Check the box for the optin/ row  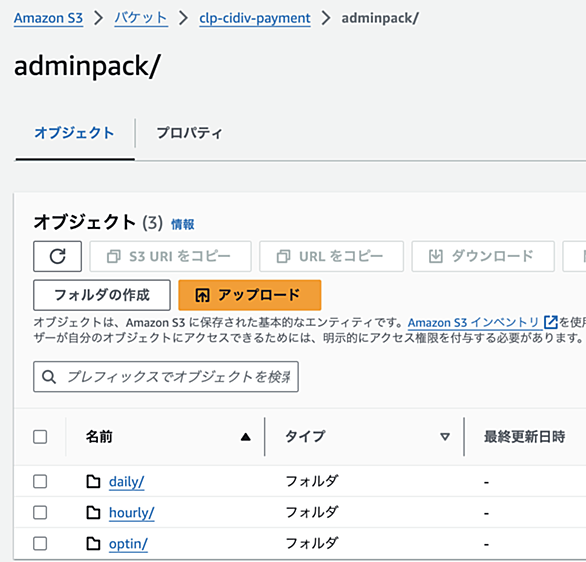(40, 544)
